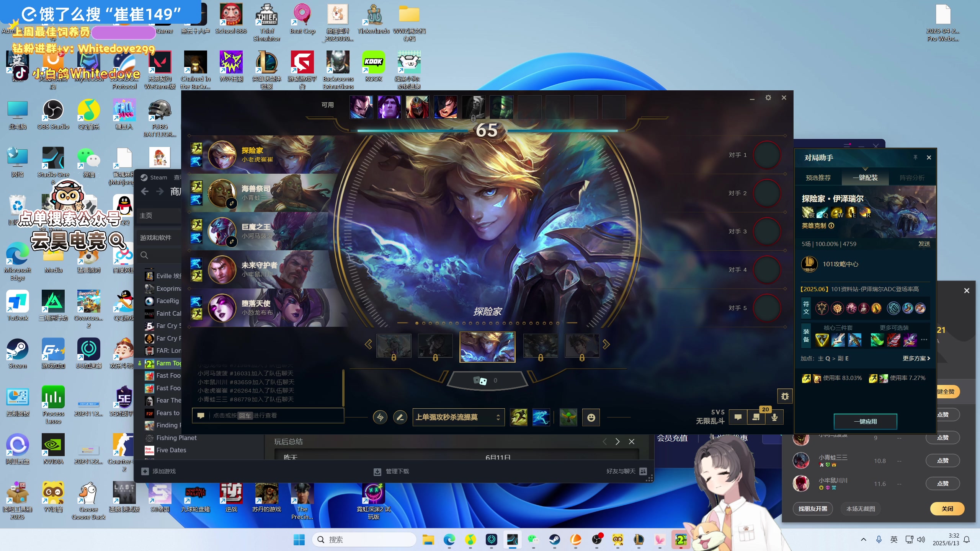The height and width of the screenshot is (551, 980).
Task: Click the Windows Start button
Action: pos(299,540)
